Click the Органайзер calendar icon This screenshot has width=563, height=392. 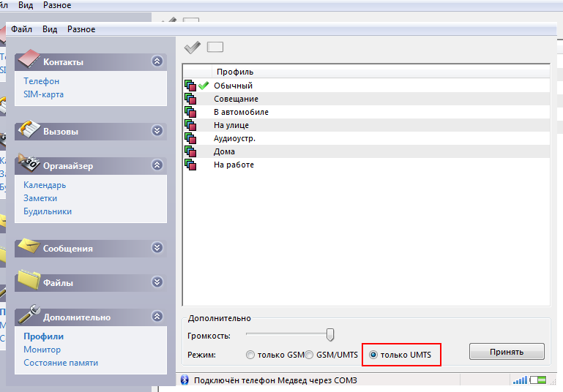tap(29, 164)
